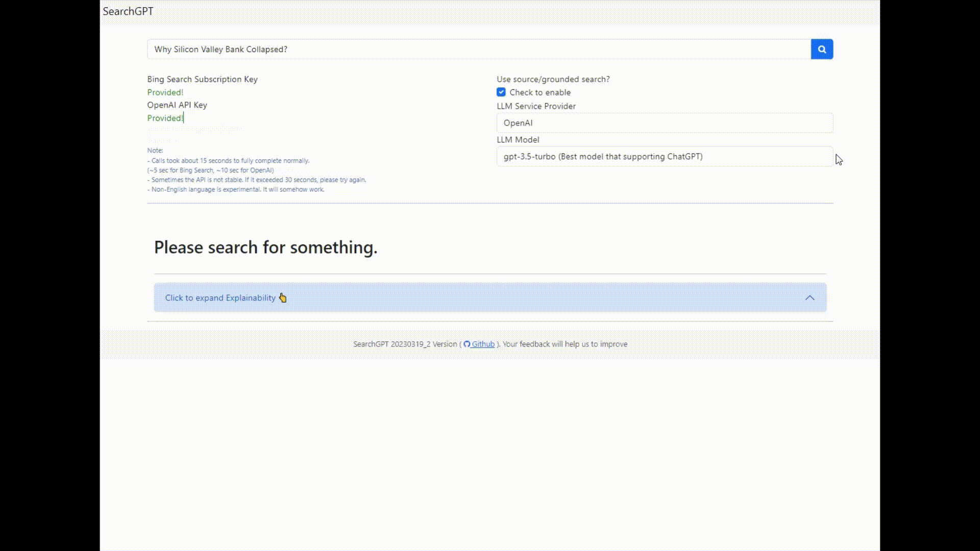Click the 'Bing Search Subscription Key' label
This screenshot has width=980, height=551.
click(x=202, y=79)
